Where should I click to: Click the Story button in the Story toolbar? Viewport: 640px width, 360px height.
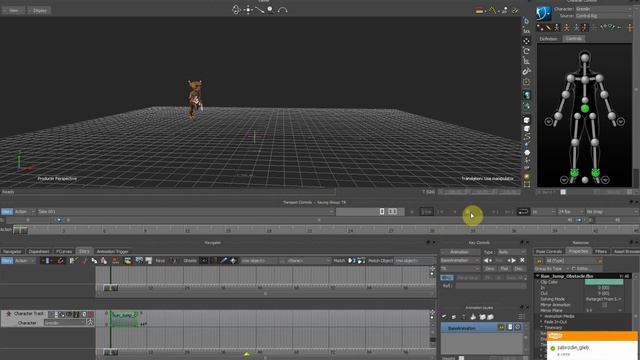7,260
